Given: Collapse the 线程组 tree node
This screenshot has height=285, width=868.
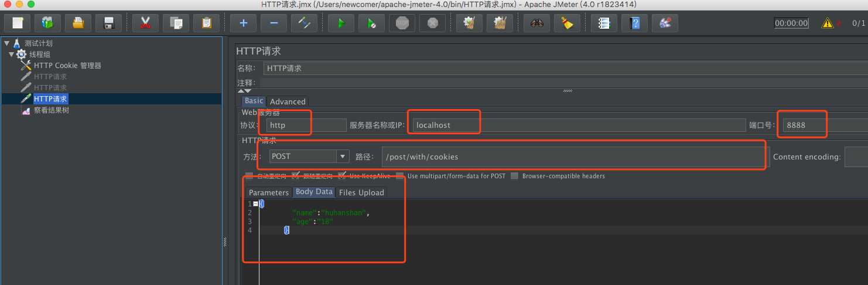Looking at the screenshot, I should click(x=11, y=54).
